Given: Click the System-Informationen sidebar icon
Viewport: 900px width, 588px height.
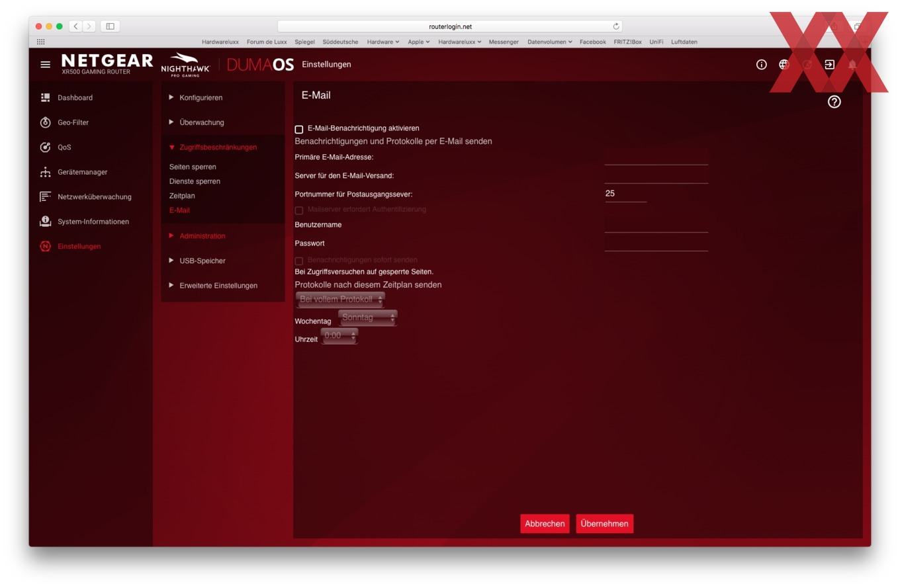Looking at the screenshot, I should pyautogui.click(x=45, y=221).
